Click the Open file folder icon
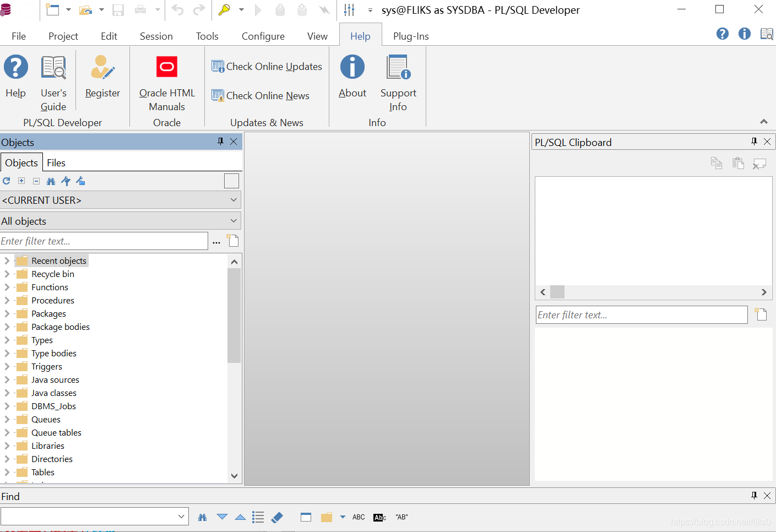 pos(85,9)
